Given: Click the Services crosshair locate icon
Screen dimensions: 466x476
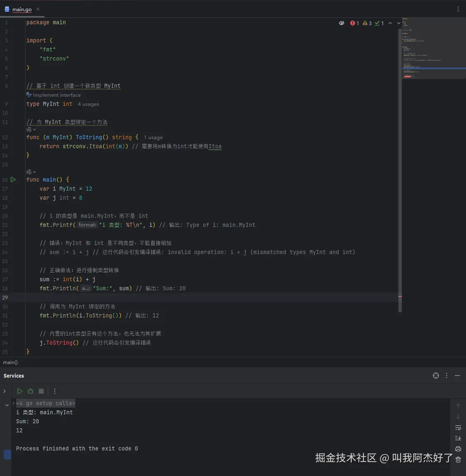Looking at the screenshot, I should (436, 376).
